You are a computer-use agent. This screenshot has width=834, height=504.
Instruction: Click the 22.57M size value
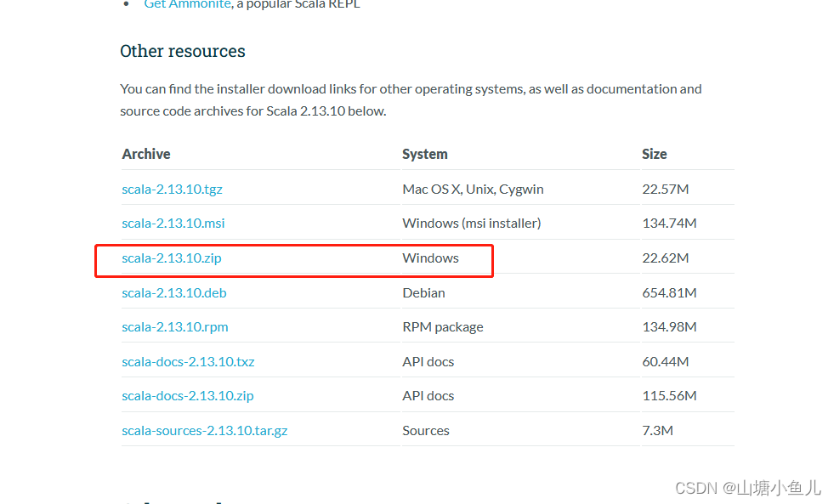coord(666,190)
